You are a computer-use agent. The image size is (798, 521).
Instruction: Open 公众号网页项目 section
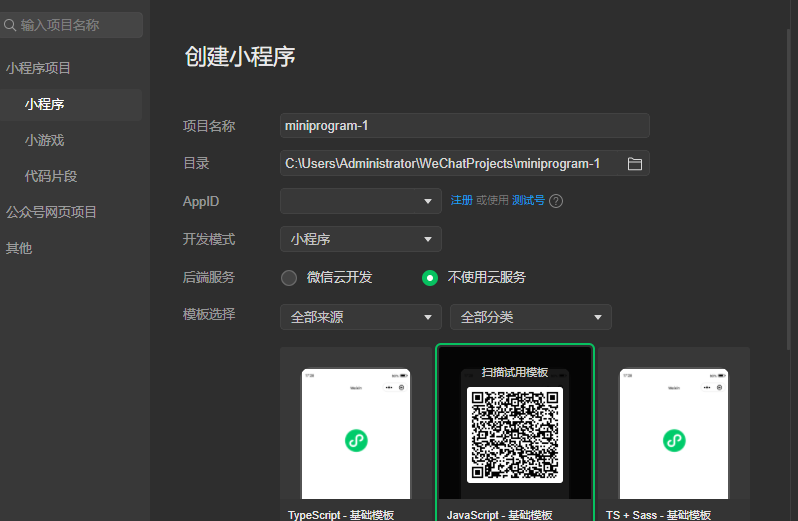[x=51, y=212]
